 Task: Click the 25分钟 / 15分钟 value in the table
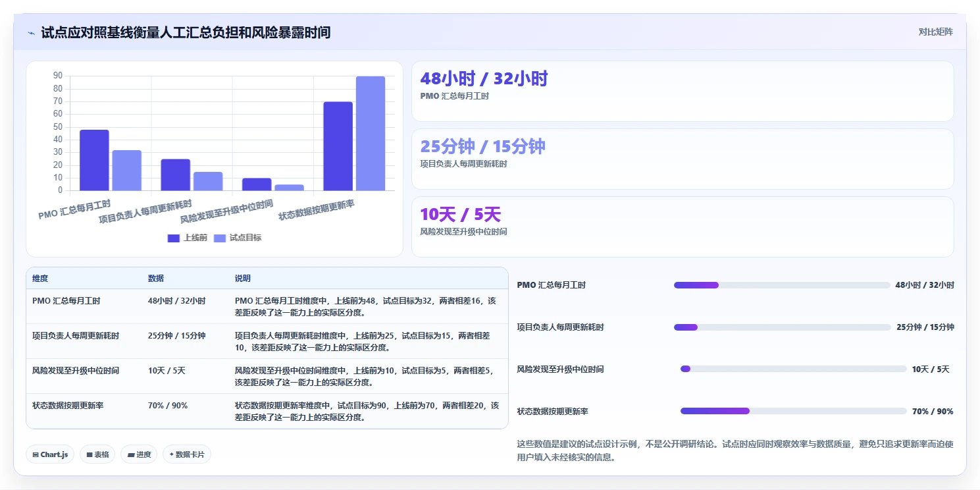coord(176,335)
